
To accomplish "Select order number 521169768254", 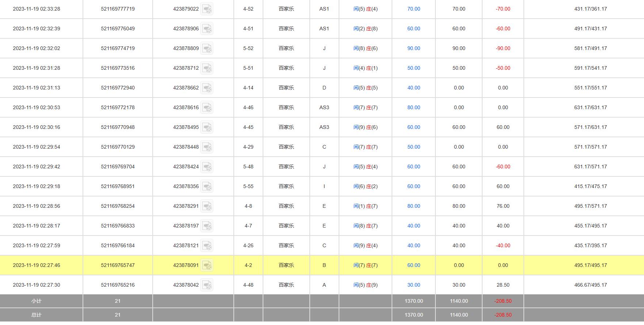I will (x=118, y=206).
